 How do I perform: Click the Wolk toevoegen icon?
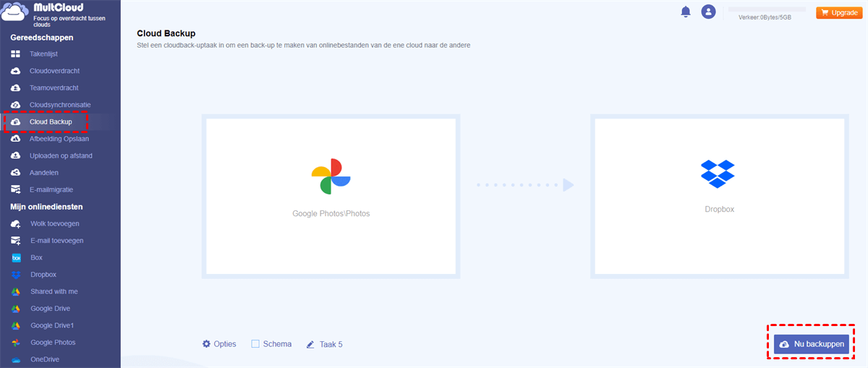(15, 223)
